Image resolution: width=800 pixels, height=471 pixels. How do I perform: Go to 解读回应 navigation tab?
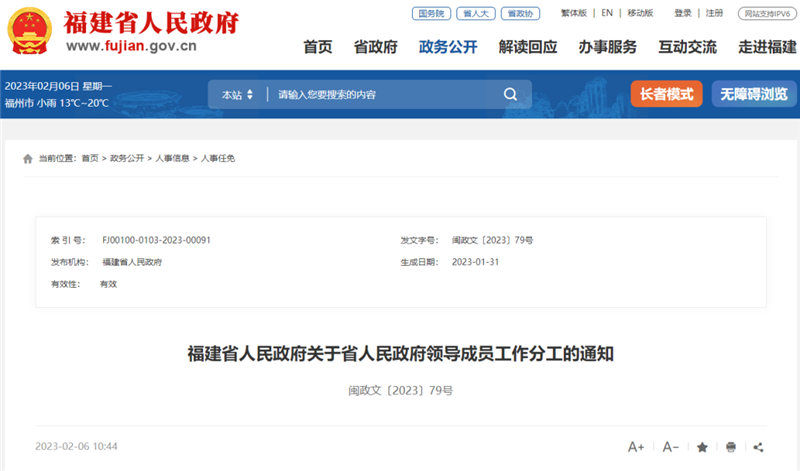click(x=527, y=47)
